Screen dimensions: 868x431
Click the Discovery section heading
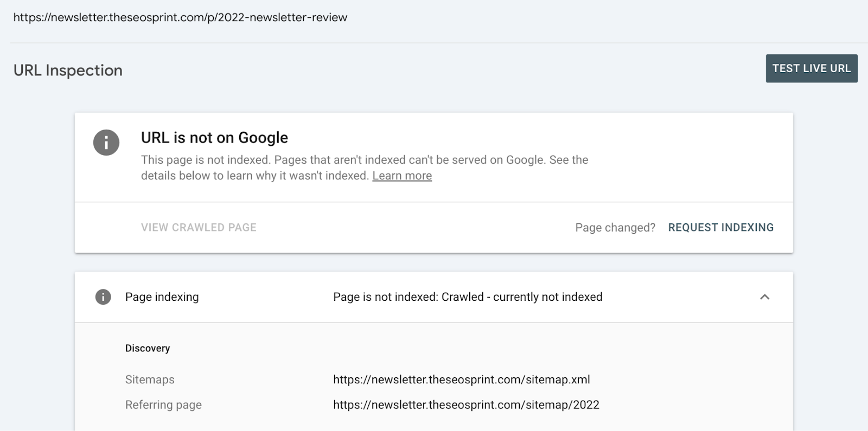pos(148,348)
